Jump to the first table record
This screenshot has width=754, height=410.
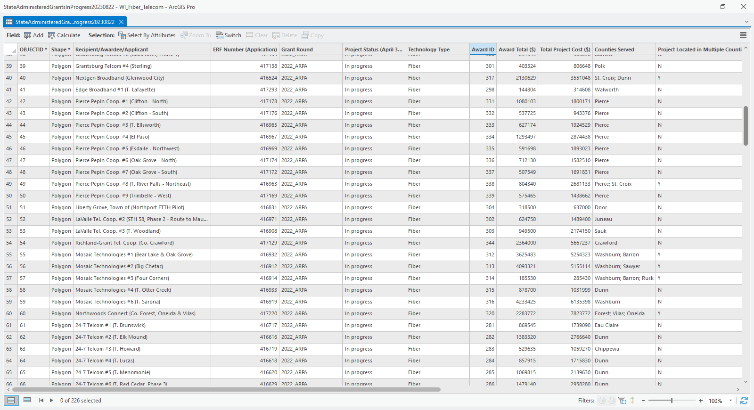point(40,400)
